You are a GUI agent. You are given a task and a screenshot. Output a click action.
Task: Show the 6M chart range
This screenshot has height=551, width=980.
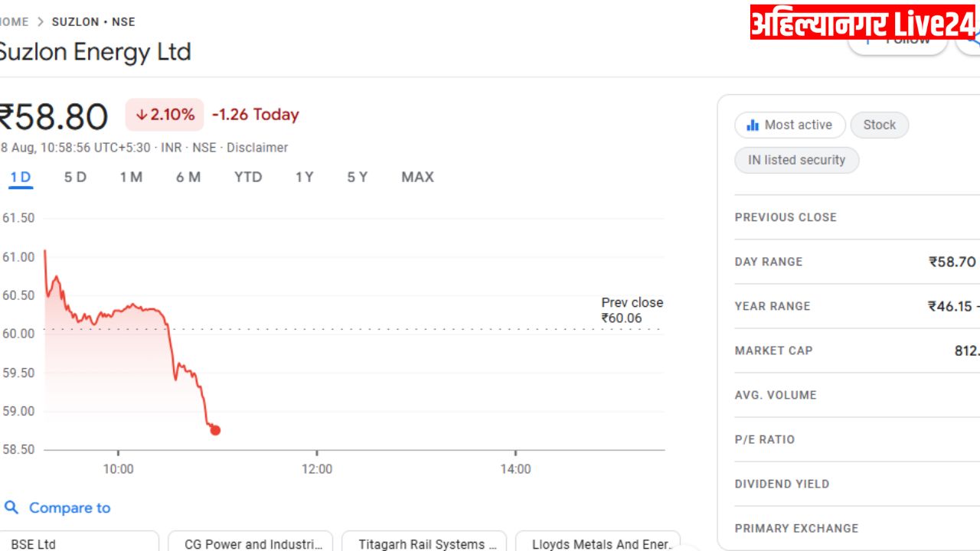coord(188,178)
